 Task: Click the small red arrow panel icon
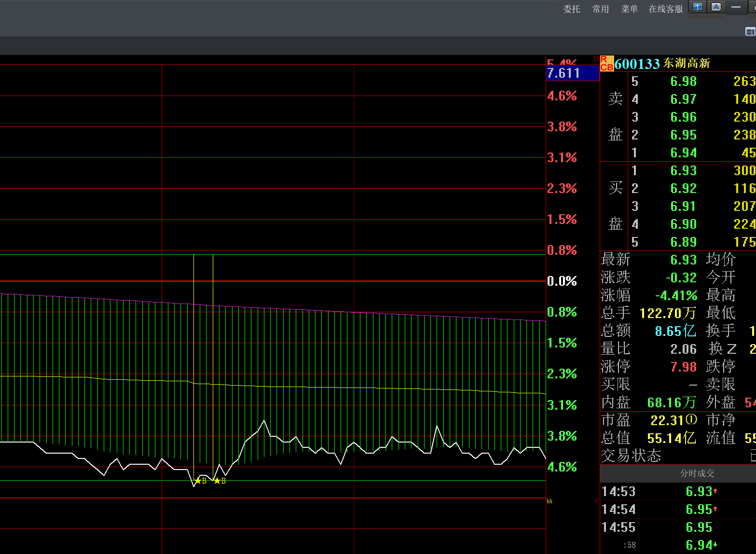[x=596, y=58]
